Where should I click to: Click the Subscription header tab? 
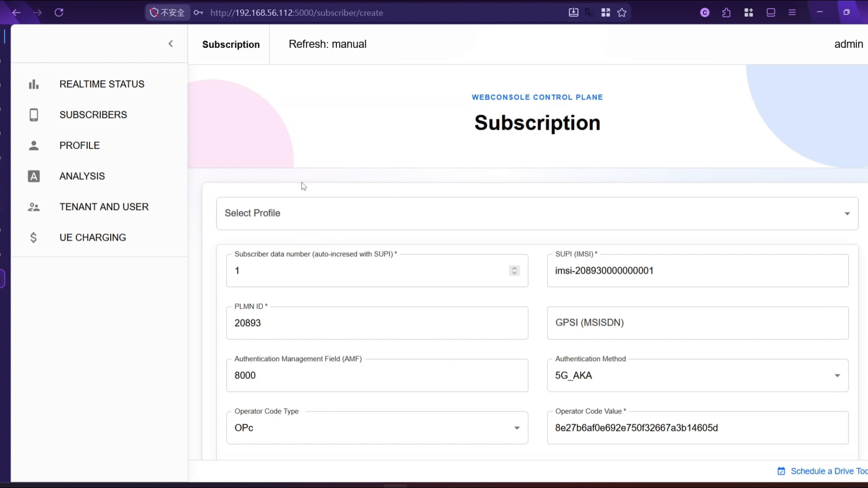point(231,44)
